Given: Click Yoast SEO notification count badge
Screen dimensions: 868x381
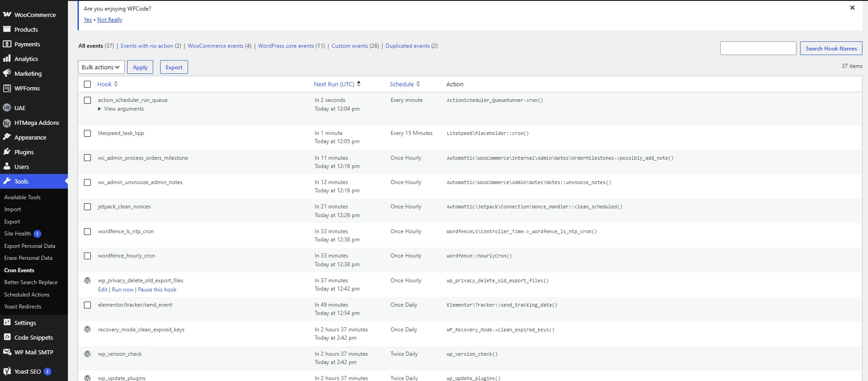Looking at the screenshot, I should 47,371.
